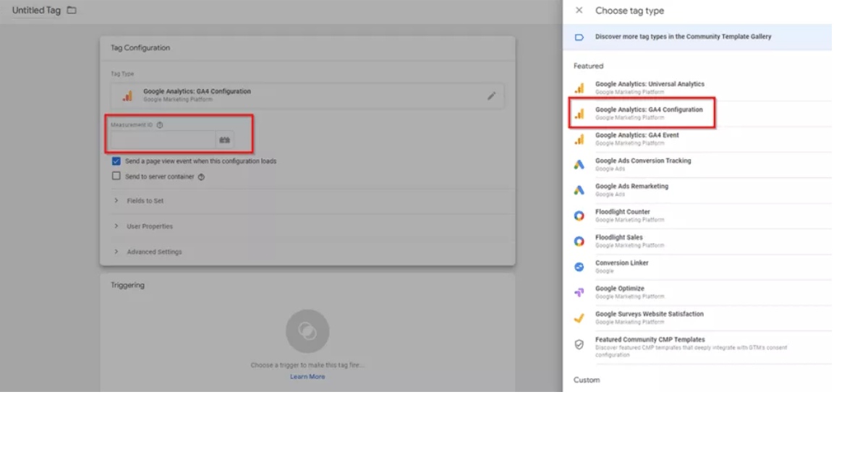The width and height of the screenshot is (868, 452).
Task: Click the Google Ads Remarketing icon
Action: click(579, 190)
